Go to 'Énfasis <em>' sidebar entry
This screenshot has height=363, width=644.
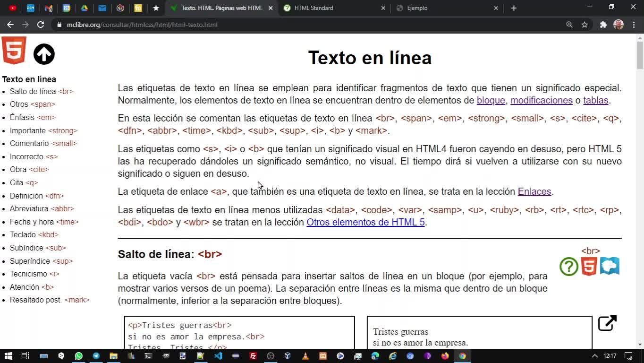[33, 117]
